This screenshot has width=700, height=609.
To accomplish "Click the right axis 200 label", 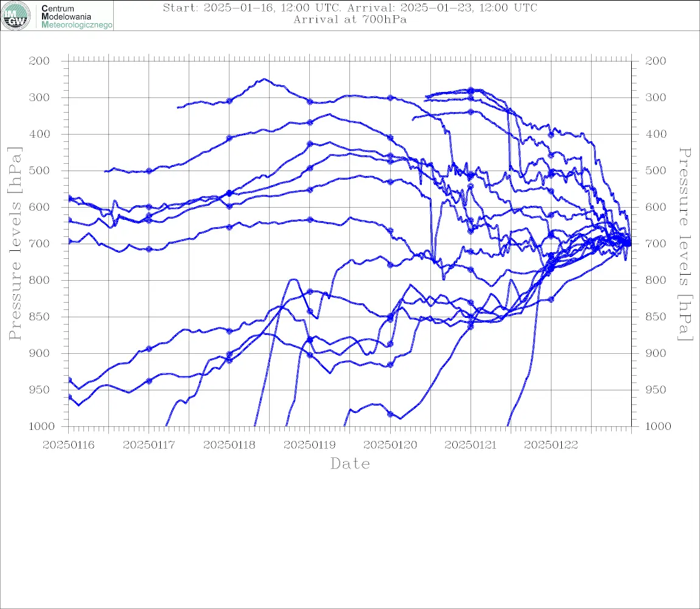I will pos(656,61).
